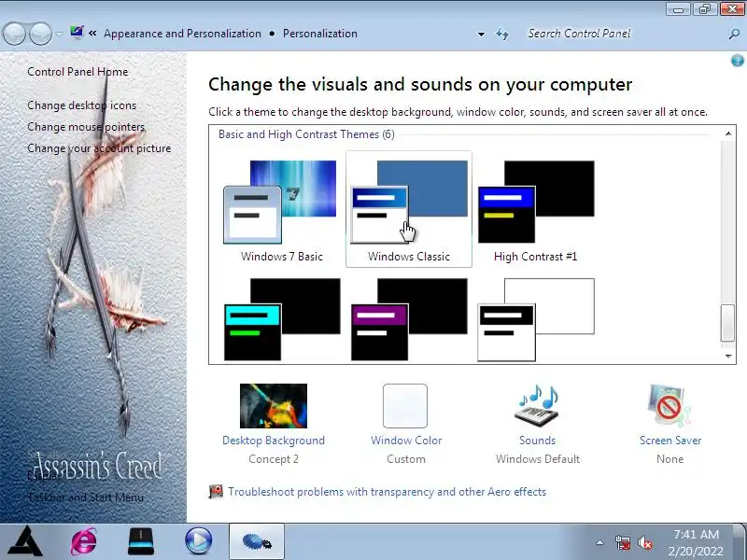Launch Internet Explorer from taskbar
747x560 pixels.
[x=84, y=541]
